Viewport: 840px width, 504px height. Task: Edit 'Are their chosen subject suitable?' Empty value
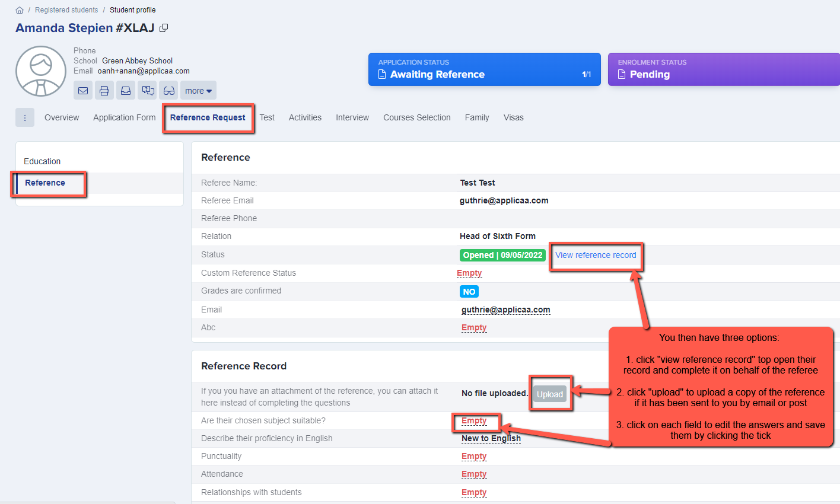pos(474,420)
